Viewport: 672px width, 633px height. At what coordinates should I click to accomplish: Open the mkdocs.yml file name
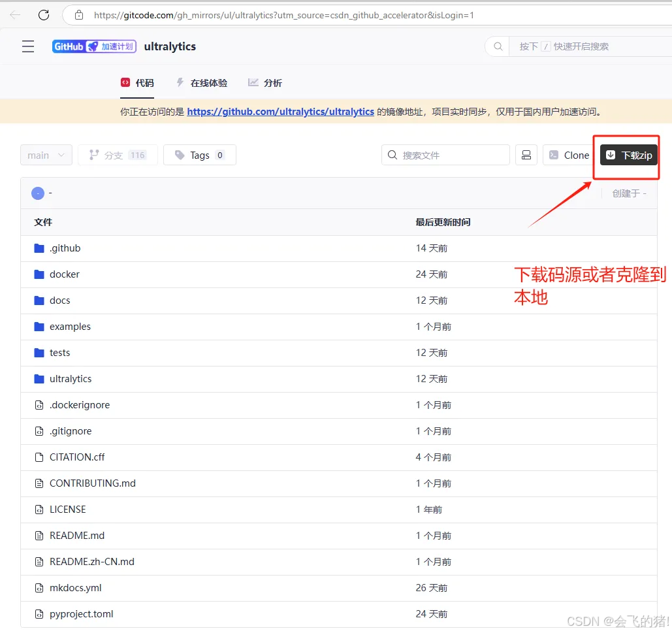pyautogui.click(x=76, y=588)
